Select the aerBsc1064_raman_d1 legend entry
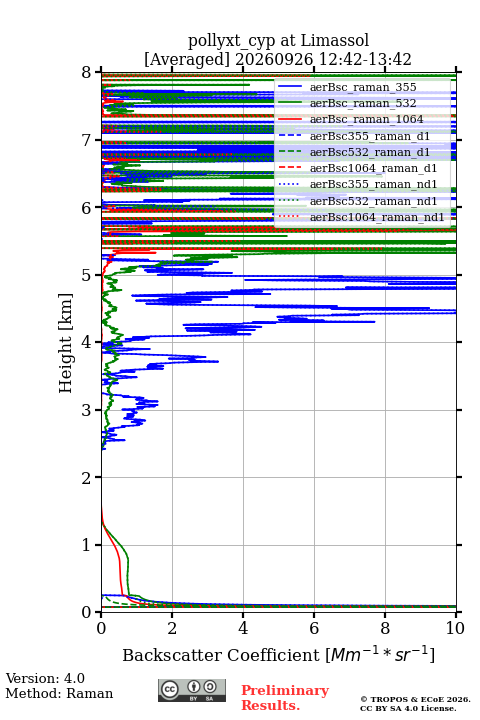480x720 pixels. 358,168
